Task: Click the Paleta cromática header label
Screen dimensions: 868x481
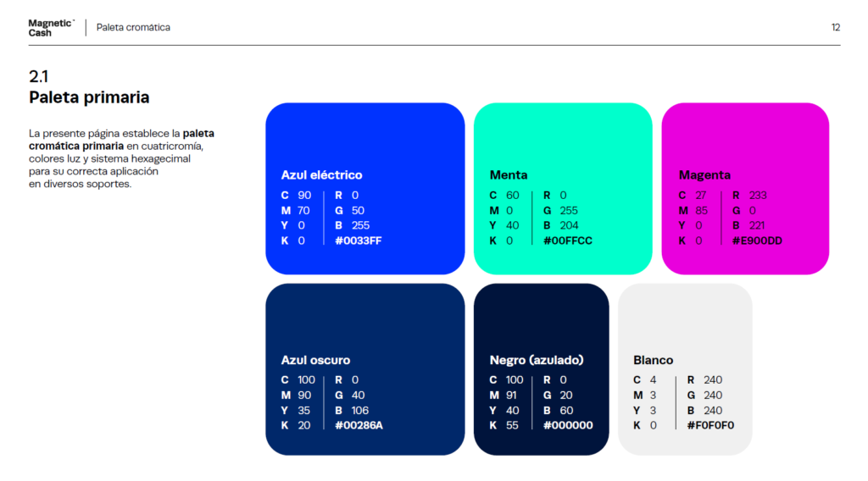Action: point(133,28)
